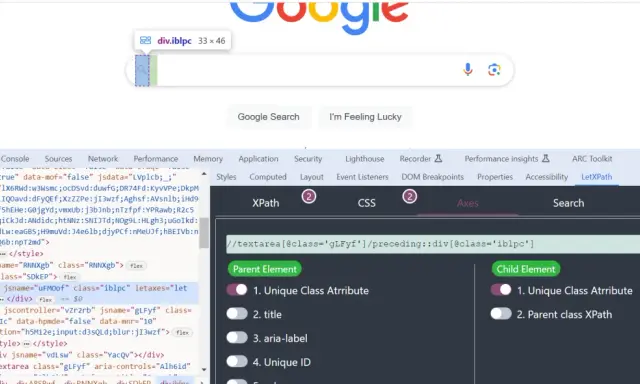
Task: Enable Parent title switch
Action: click(237, 314)
